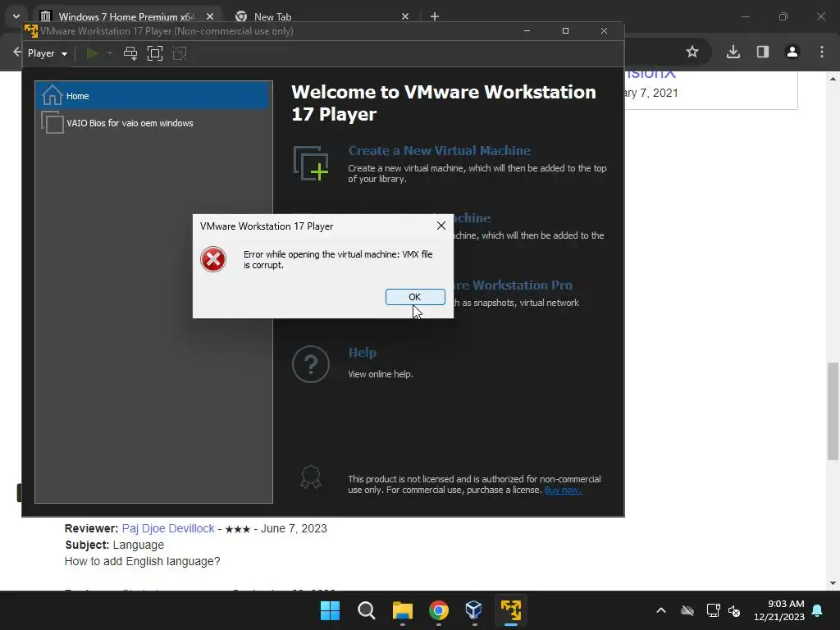This screenshot has height=630, width=840.
Task: Click the green power on play icon
Action: (x=92, y=53)
